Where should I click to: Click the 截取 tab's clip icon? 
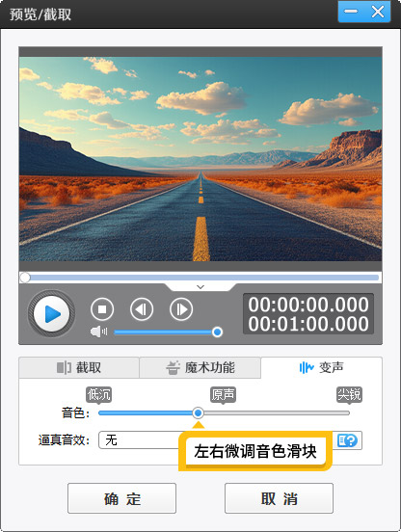(x=64, y=367)
